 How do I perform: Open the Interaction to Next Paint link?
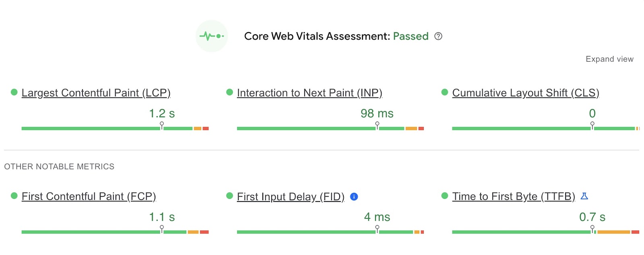point(310,93)
